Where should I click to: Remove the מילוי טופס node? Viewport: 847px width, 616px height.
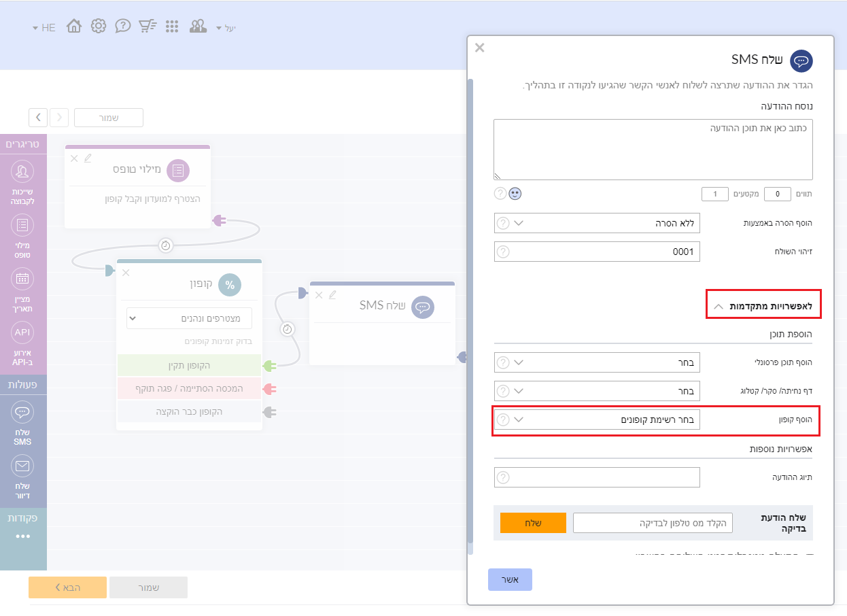click(x=74, y=158)
